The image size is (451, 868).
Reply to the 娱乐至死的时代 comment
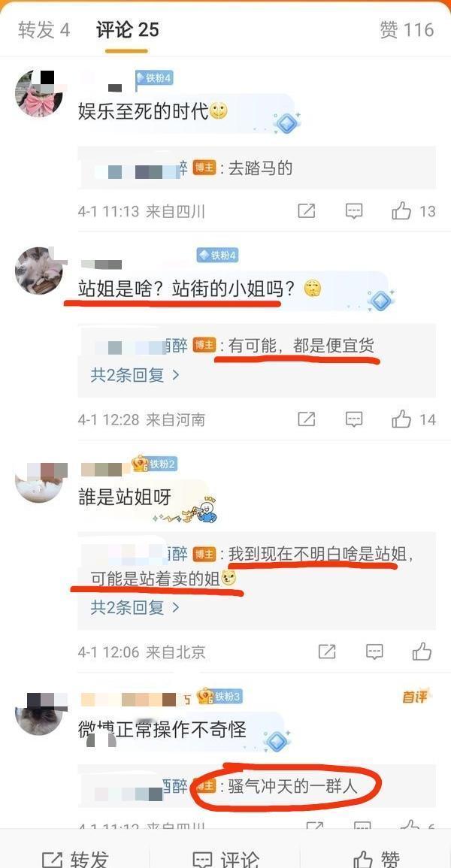tap(353, 211)
